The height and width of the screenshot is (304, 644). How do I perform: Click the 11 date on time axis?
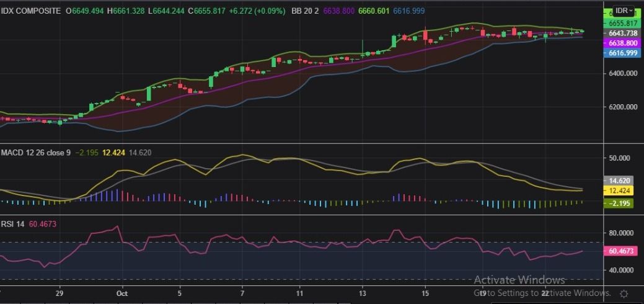300,293
